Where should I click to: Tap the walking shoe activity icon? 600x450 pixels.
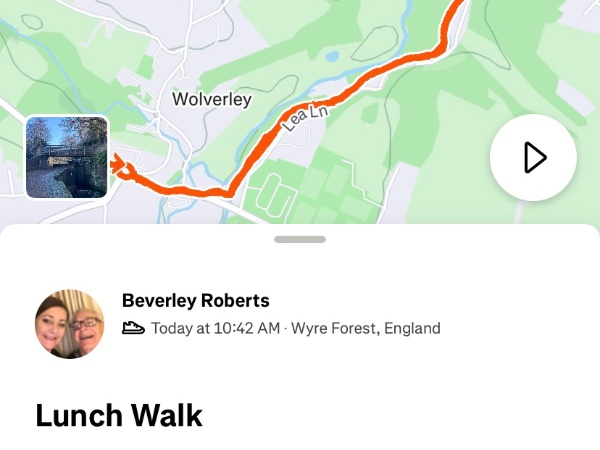click(x=133, y=328)
